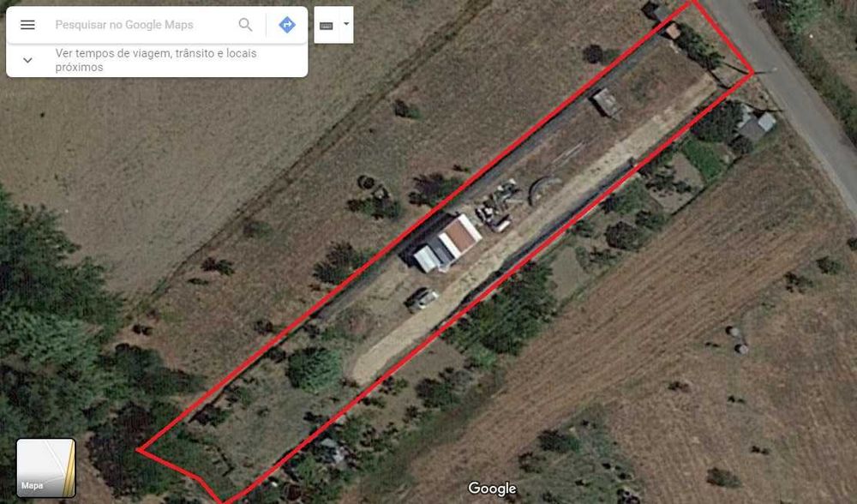Expand the travel times panel chevron

pyautogui.click(x=27, y=60)
